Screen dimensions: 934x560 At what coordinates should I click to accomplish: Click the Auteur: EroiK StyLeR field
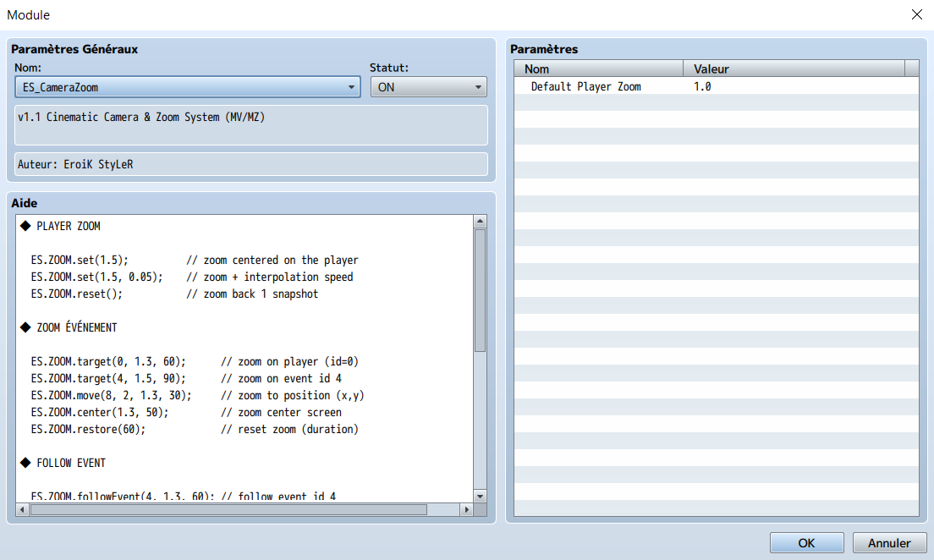pos(250,164)
